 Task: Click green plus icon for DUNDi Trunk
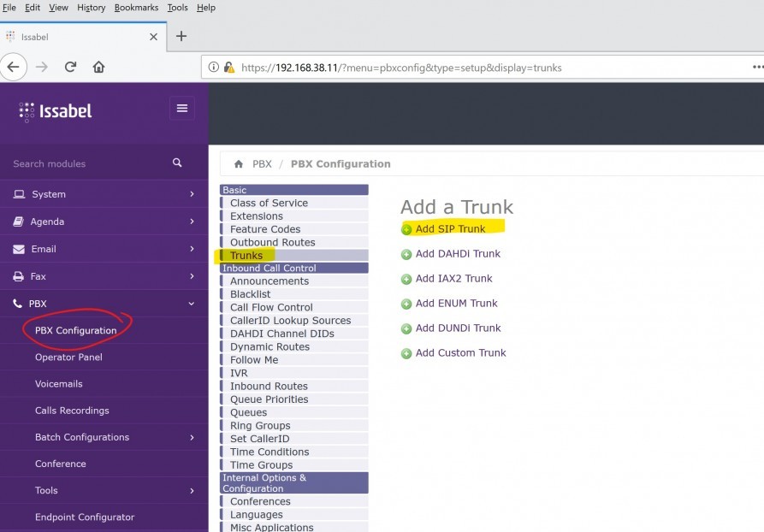click(406, 328)
